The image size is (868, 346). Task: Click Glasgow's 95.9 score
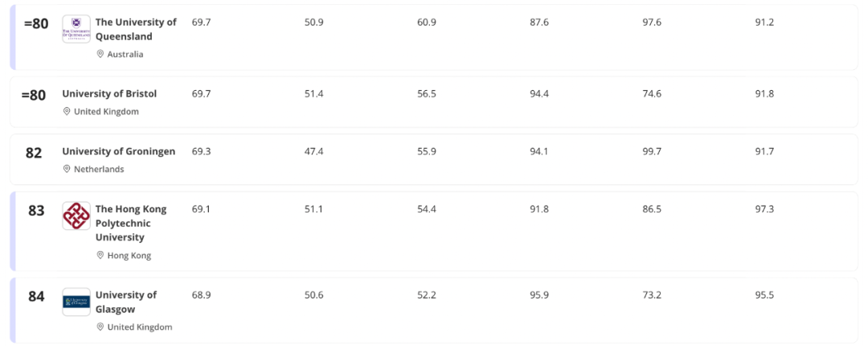(538, 295)
